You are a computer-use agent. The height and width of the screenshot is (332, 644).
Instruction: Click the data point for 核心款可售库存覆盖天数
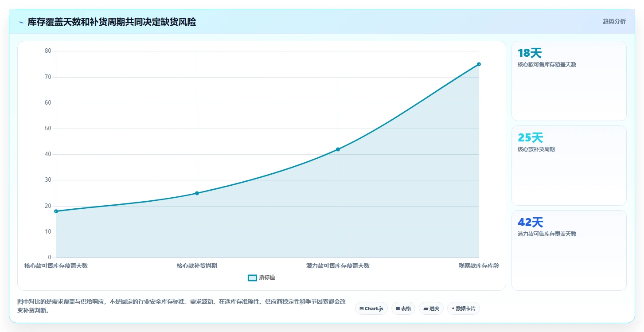pyautogui.click(x=56, y=211)
